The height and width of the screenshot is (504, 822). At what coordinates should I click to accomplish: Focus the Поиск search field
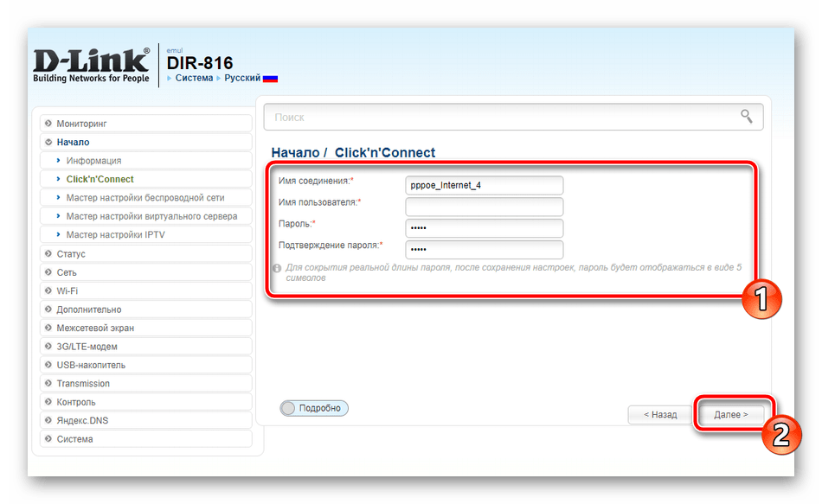[513, 117]
